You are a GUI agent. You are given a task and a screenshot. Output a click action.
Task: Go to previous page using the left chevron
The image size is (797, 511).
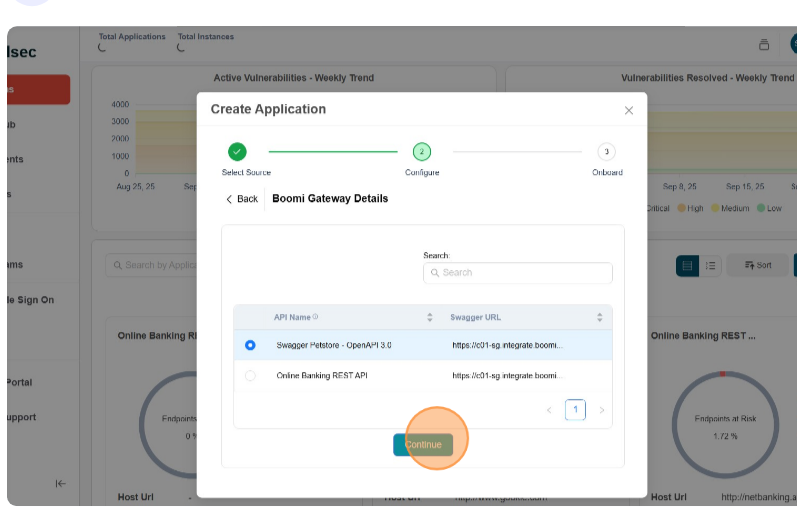(x=549, y=410)
